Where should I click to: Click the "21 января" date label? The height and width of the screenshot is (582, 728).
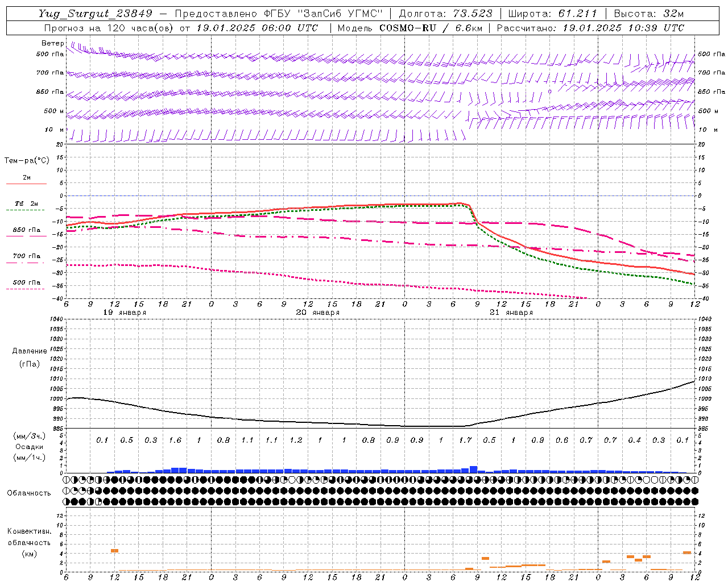(x=511, y=313)
